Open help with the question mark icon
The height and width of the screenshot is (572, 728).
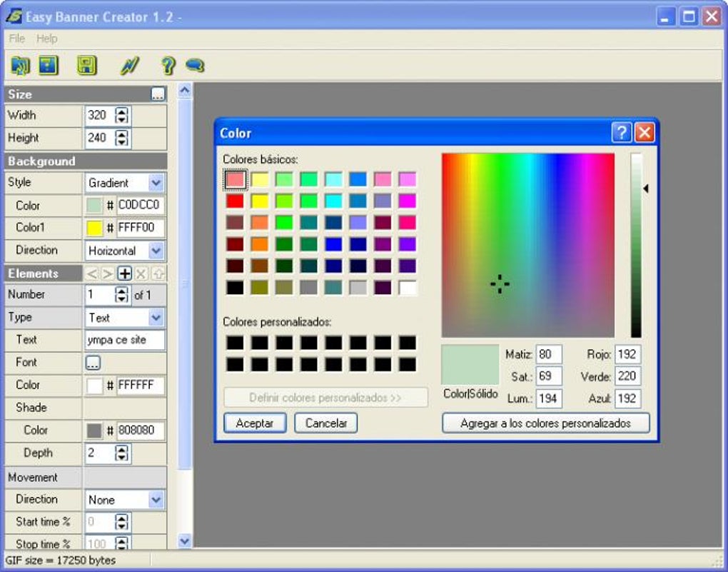tap(168, 66)
